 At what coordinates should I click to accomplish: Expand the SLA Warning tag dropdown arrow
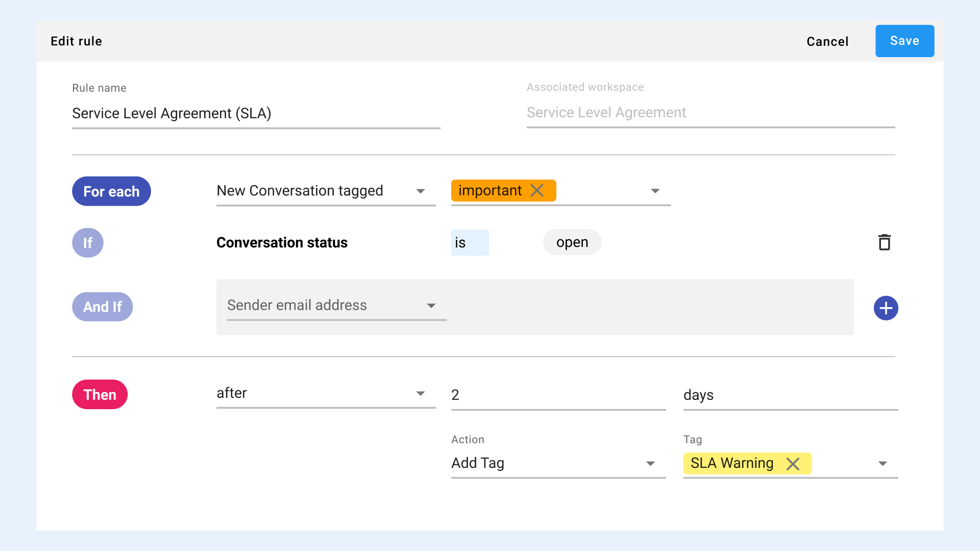click(883, 464)
